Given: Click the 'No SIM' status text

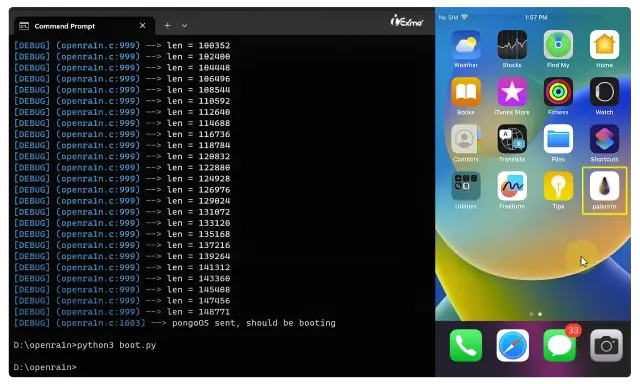Looking at the screenshot, I should click(x=448, y=17).
